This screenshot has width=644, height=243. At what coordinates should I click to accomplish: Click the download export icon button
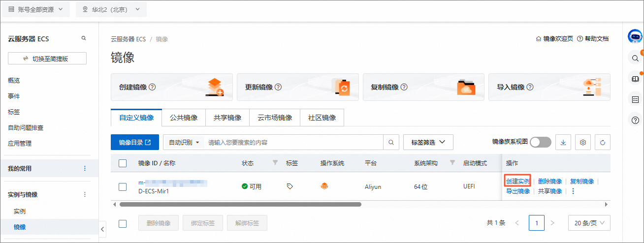[x=563, y=142]
